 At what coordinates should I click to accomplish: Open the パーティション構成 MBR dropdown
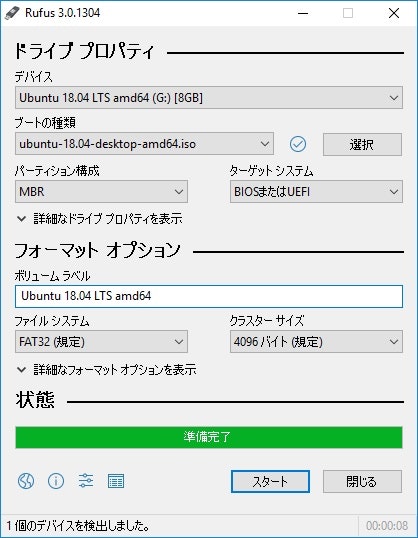(x=101, y=191)
